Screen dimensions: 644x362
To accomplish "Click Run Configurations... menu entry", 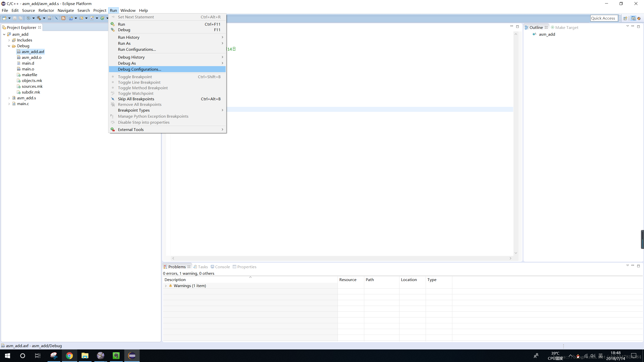I will (137, 49).
